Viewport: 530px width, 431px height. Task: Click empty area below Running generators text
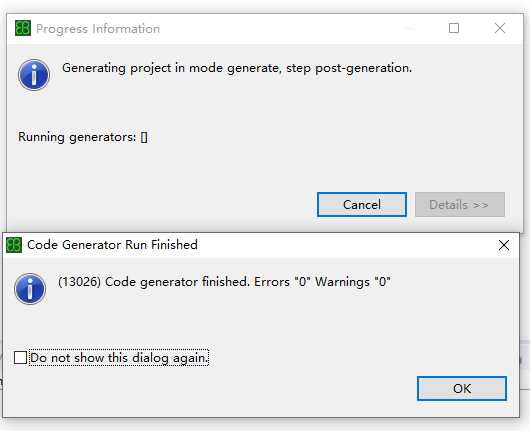point(135,172)
